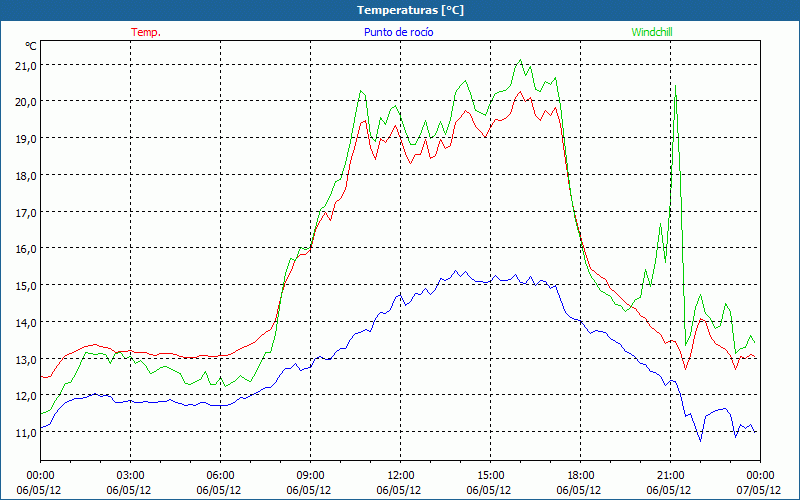Click the blue dew point minimum near 22:00
Screen dimensions: 800x500
(701, 440)
